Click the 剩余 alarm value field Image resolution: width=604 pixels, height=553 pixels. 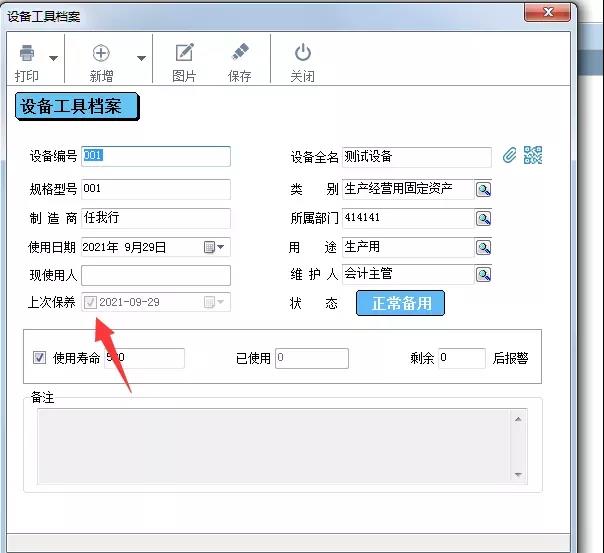462,358
